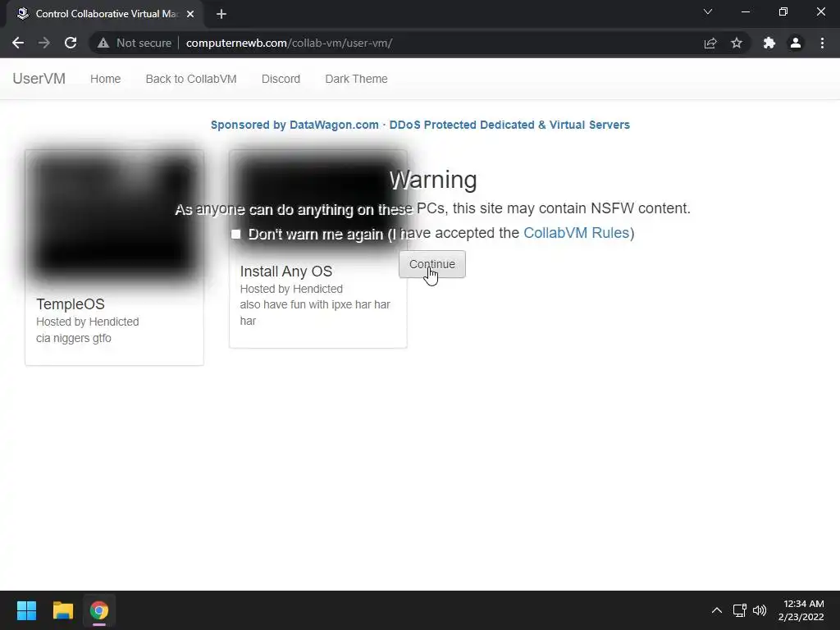The image size is (840, 630).
Task: Open the Extensions puzzle icon
Action: [769, 43]
